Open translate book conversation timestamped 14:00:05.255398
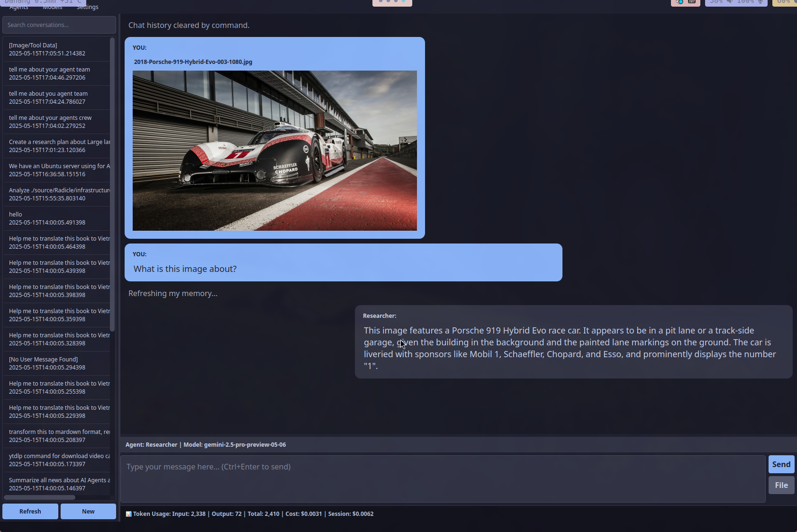Image resolution: width=797 pixels, height=532 pixels. point(57,388)
